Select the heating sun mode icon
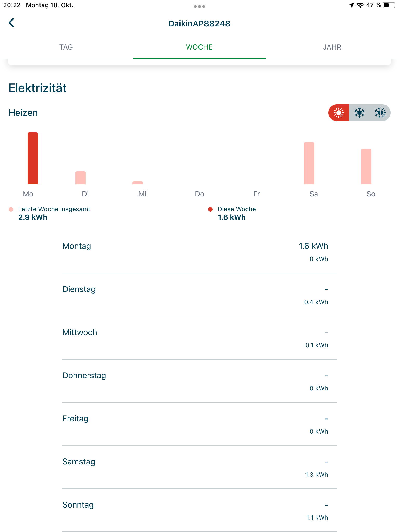This screenshot has width=399, height=532. (x=339, y=113)
